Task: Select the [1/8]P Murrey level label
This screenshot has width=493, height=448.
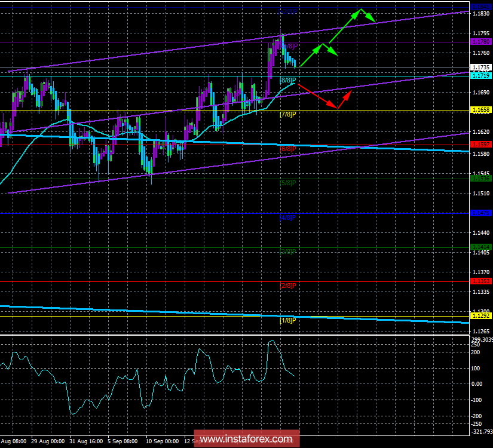Action: 287,321
